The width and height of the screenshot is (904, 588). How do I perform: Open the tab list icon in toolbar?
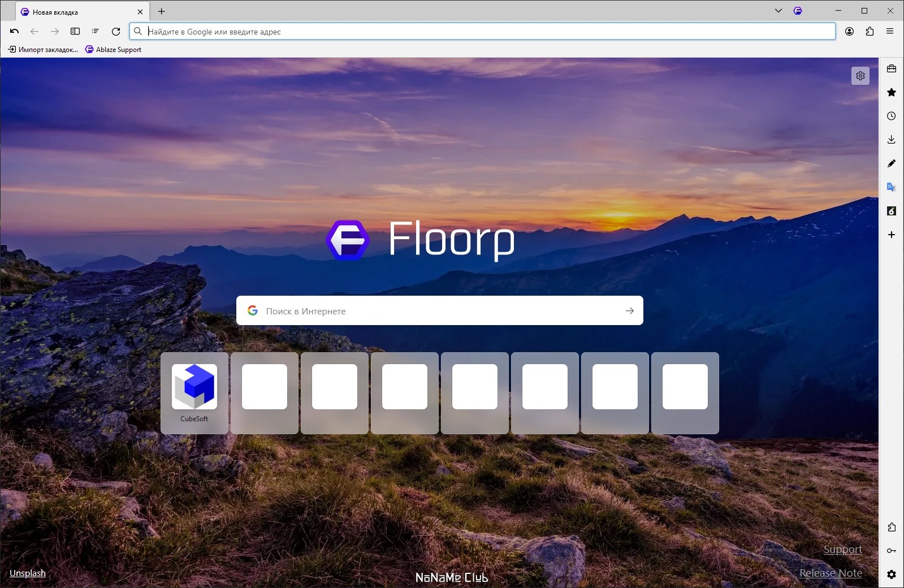pos(96,32)
